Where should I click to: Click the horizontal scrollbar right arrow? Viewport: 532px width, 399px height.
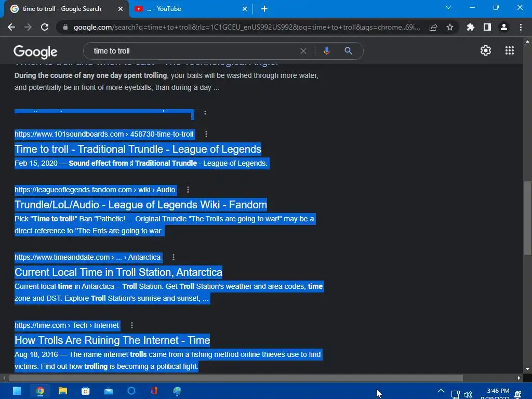pyautogui.click(x=519, y=378)
